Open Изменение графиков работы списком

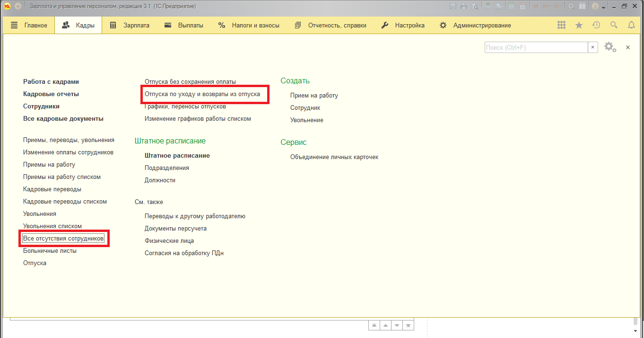pyautogui.click(x=198, y=118)
